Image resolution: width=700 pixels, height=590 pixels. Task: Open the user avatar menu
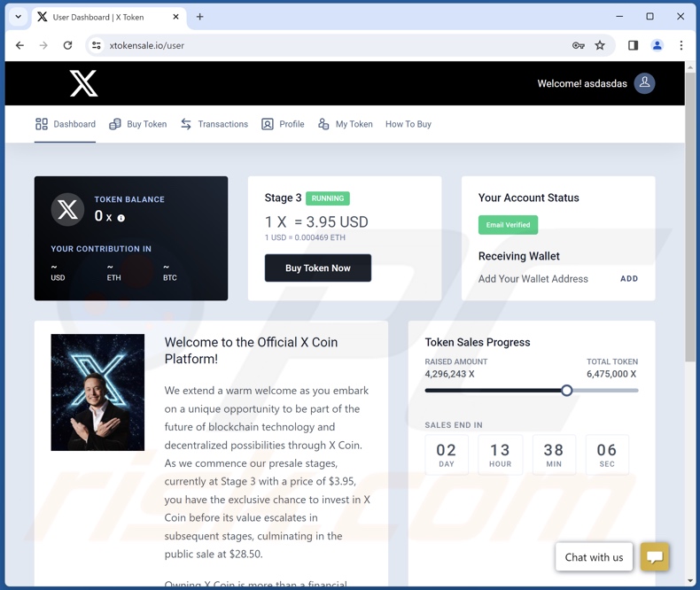coord(644,83)
